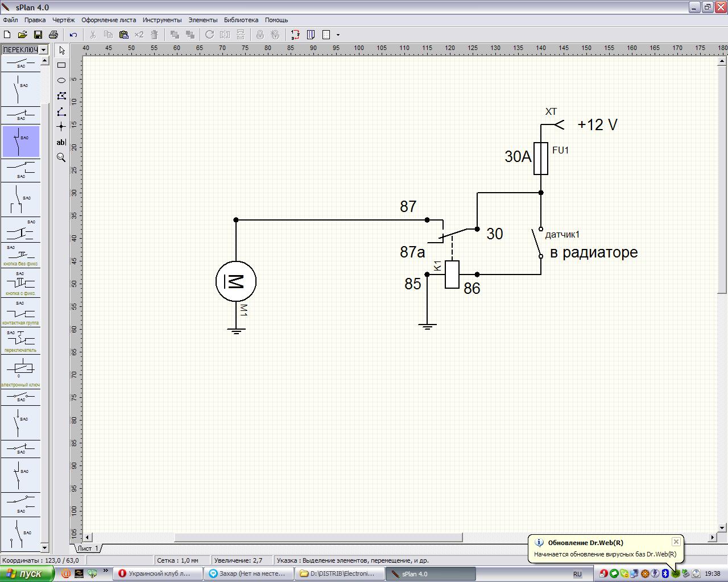Switch to the Лист 1 sheet tab

click(88, 548)
